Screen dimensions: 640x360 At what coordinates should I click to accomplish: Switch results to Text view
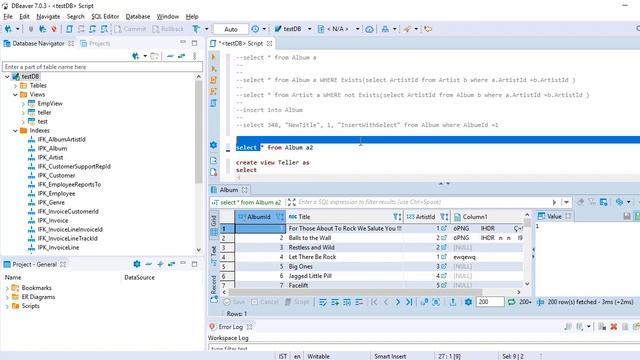tap(213, 255)
